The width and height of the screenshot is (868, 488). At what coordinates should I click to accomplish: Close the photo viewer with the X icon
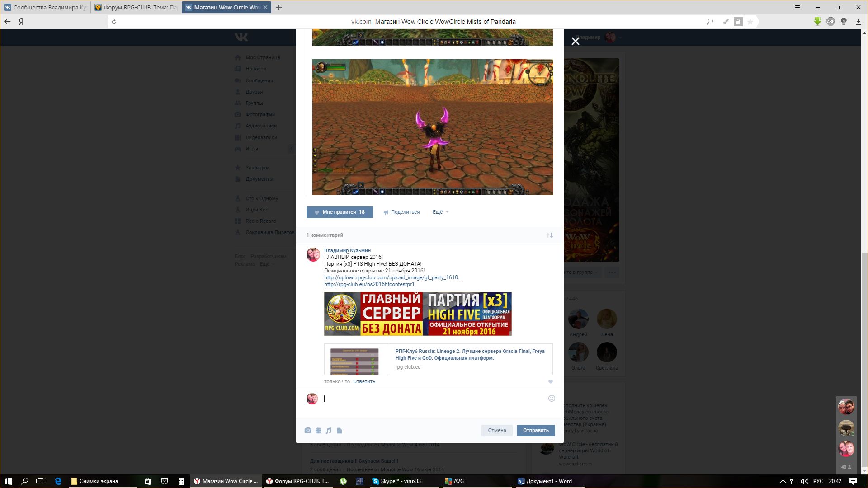tap(575, 42)
